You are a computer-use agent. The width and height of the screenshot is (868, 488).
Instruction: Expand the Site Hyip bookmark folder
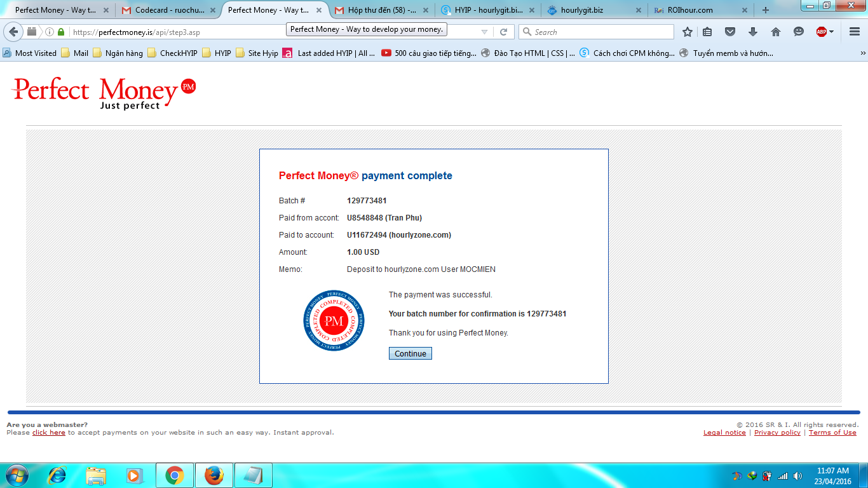(257, 53)
